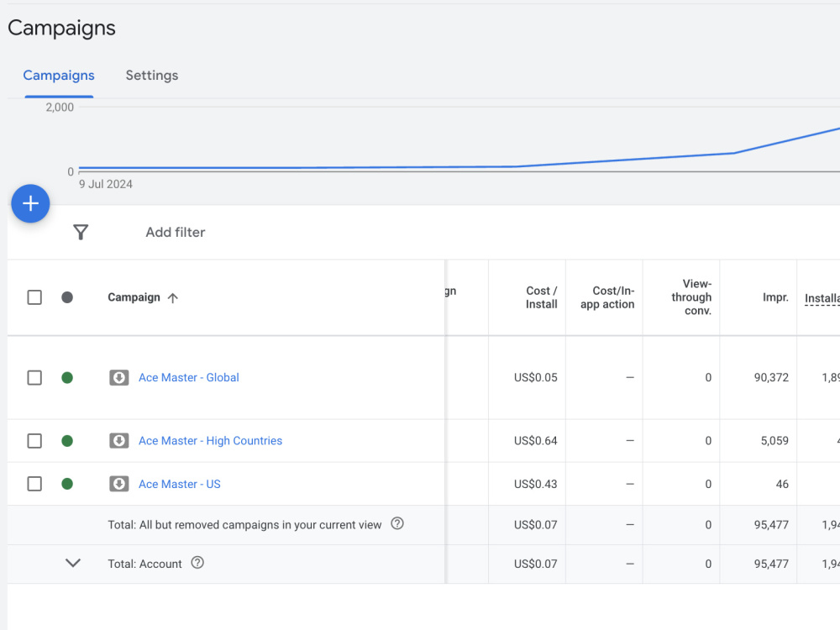This screenshot has width=840, height=630.
Task: Click the blue plus new campaign button
Action: point(30,203)
